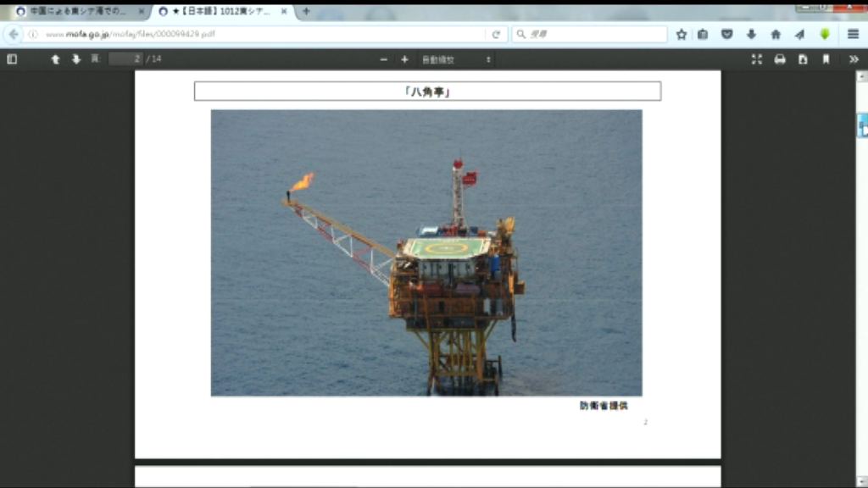Go to previous PDF page
This screenshot has height=488, width=868.
[x=56, y=59]
